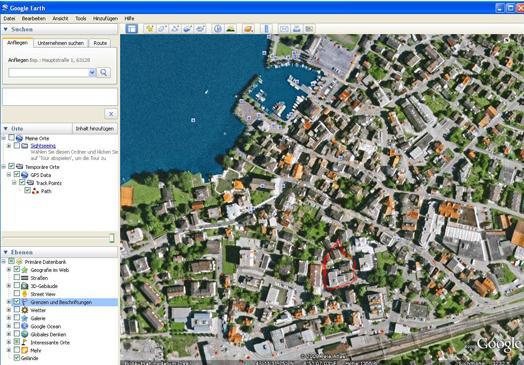Click the Sightseeing folder icon
This screenshot has width=524, height=365.
[24, 146]
